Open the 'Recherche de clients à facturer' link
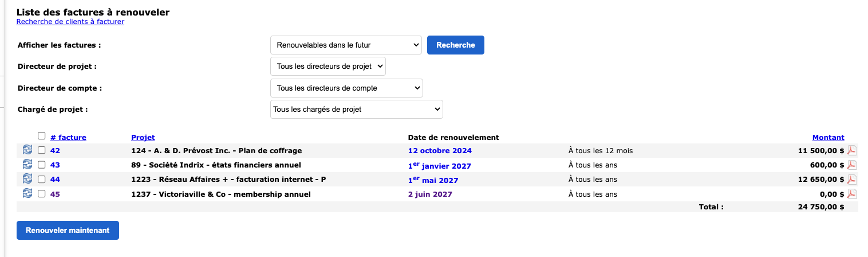The image size is (868, 257). (70, 22)
